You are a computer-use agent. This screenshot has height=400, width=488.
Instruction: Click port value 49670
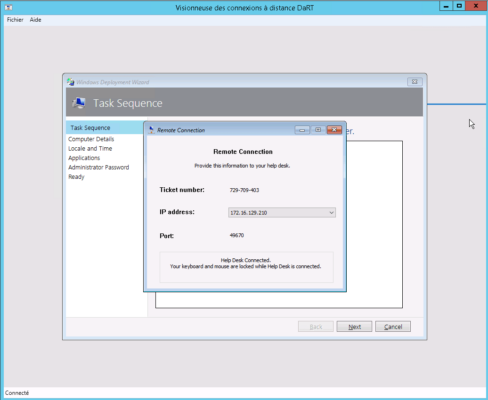tap(237, 235)
